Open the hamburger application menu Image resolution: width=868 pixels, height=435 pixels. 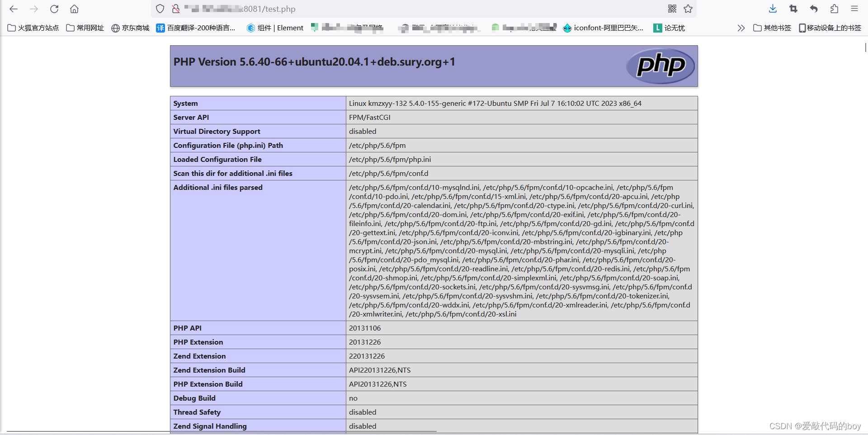coord(854,9)
